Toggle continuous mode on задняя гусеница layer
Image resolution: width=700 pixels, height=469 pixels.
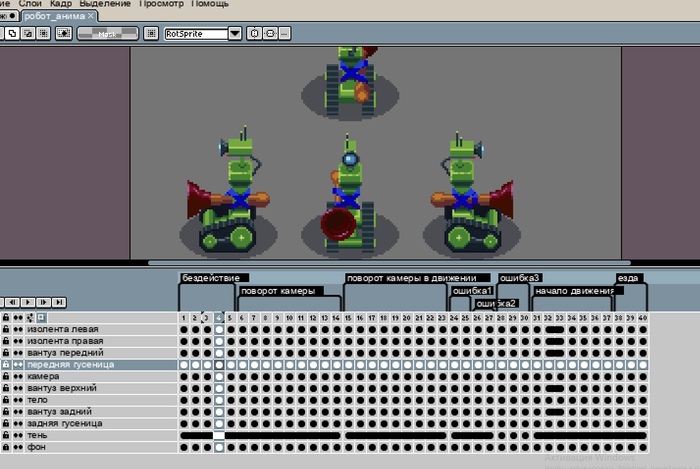coord(18,423)
